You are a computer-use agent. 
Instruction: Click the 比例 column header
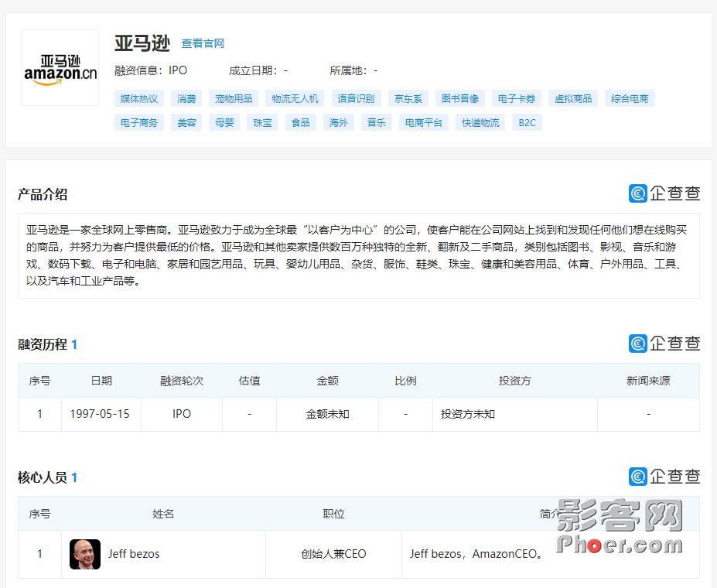tap(405, 381)
